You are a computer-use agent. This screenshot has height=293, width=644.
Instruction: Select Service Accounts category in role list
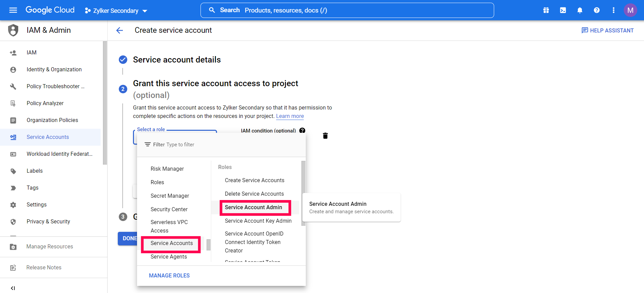click(x=172, y=243)
